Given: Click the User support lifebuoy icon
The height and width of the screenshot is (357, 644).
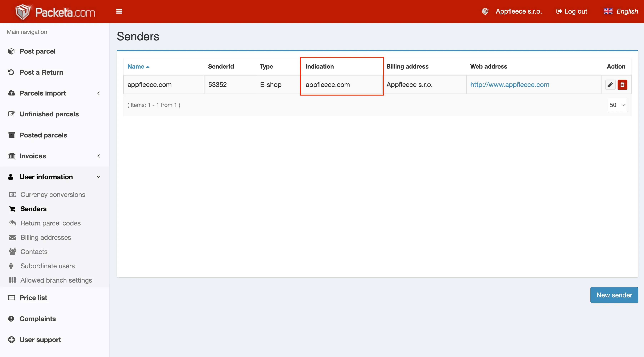Looking at the screenshot, I should click(11, 340).
